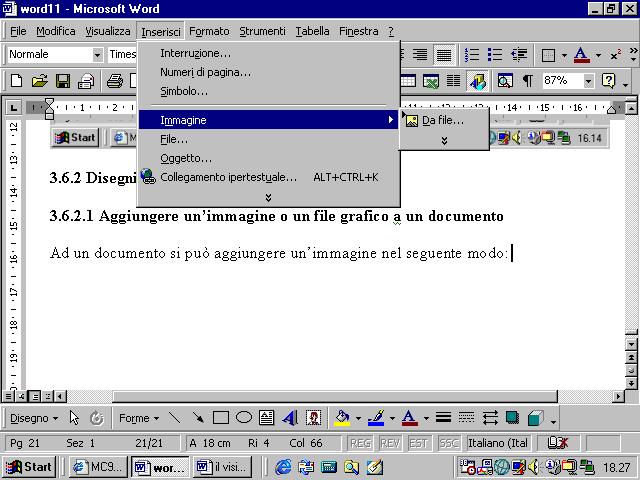Insert Clip Art

pos(313,418)
